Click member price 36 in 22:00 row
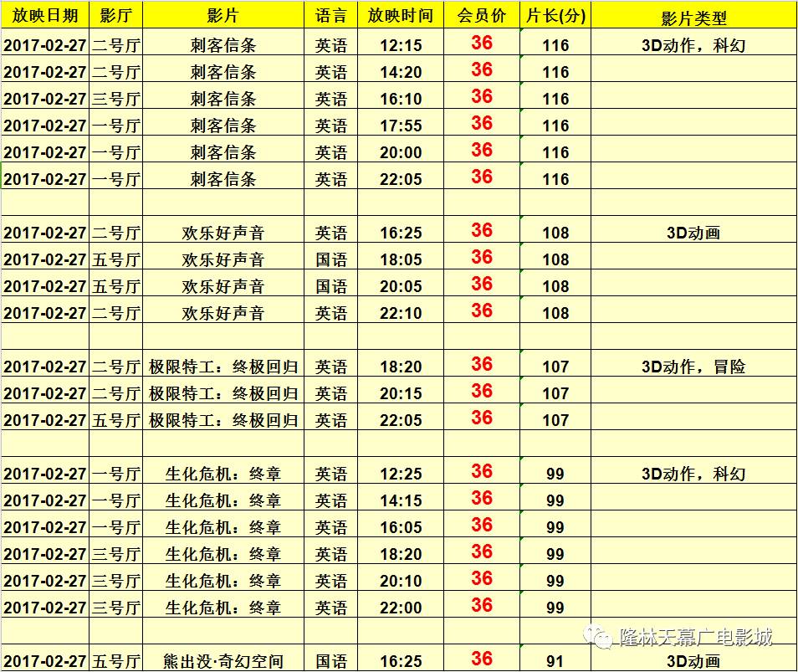This screenshot has width=798, height=672. click(x=482, y=605)
